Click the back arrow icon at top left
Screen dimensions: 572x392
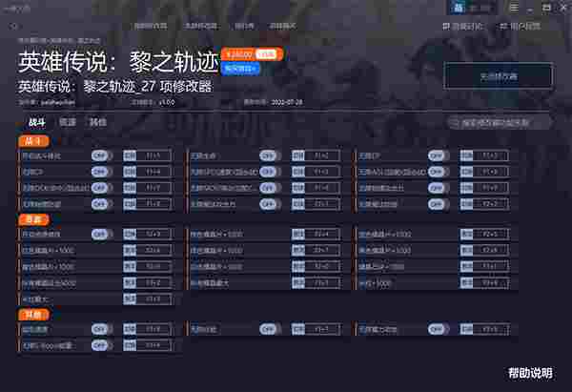pyautogui.click(x=14, y=27)
